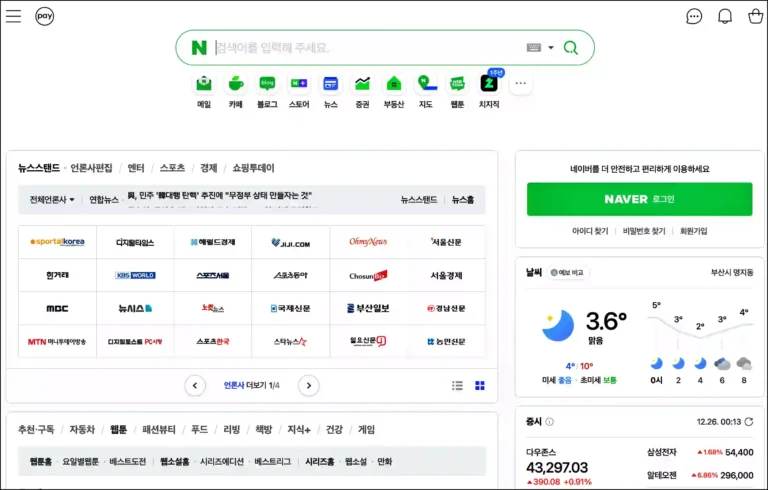
Task: Switch newsstand to grid view
Action: point(480,385)
